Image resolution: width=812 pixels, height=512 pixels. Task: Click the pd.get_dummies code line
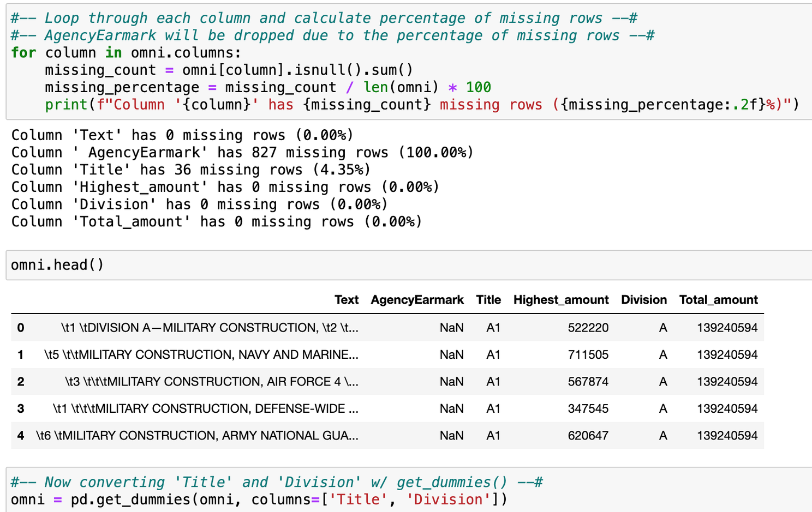pos(259,499)
